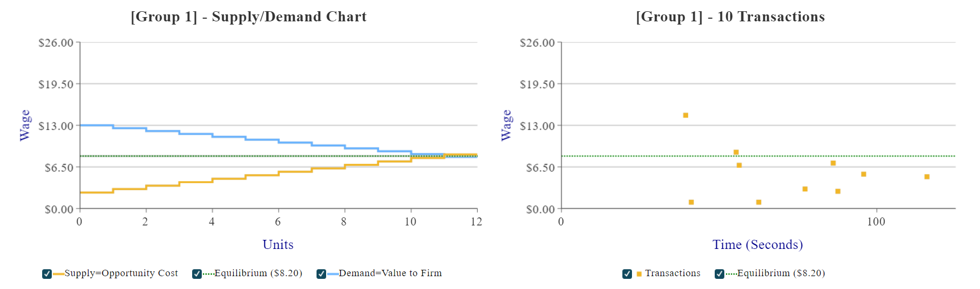Click the Supply/Demand Chart title
Screen dimensions: 980x289
point(249,17)
